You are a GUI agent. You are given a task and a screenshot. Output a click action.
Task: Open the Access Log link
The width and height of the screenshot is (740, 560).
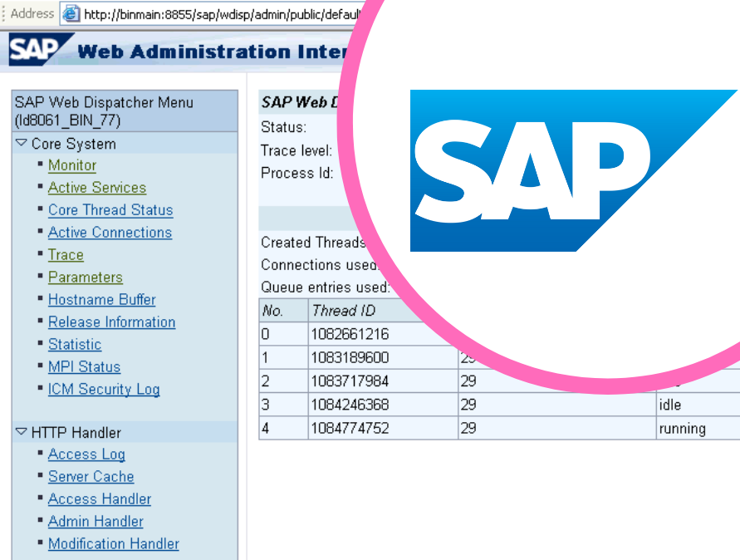click(87, 454)
